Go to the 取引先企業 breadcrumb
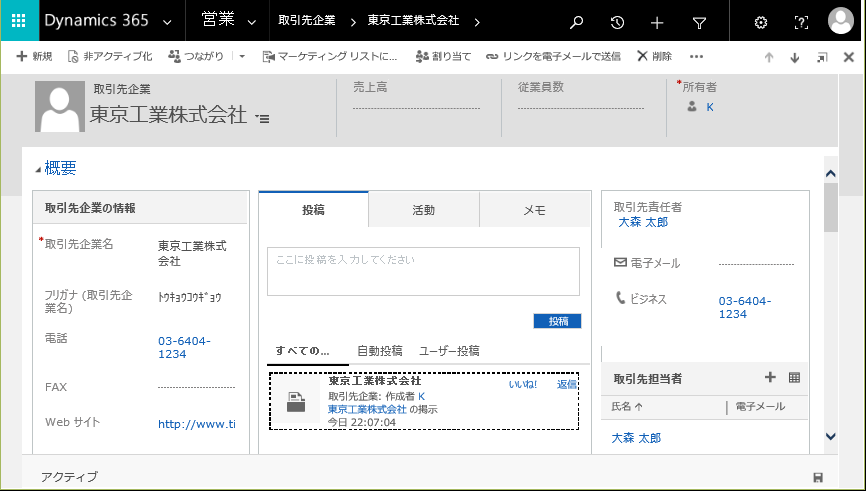Image resolution: width=866 pixels, height=491 pixels. pos(307,21)
